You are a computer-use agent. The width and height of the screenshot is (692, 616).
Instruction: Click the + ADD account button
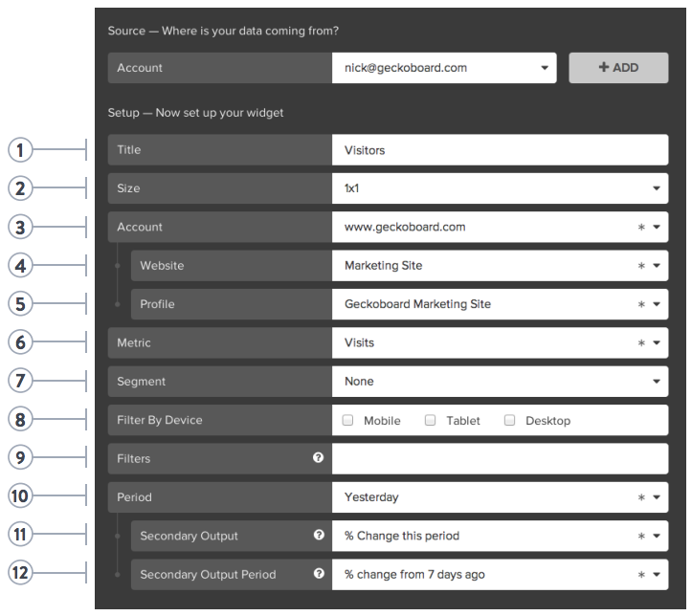coord(618,68)
